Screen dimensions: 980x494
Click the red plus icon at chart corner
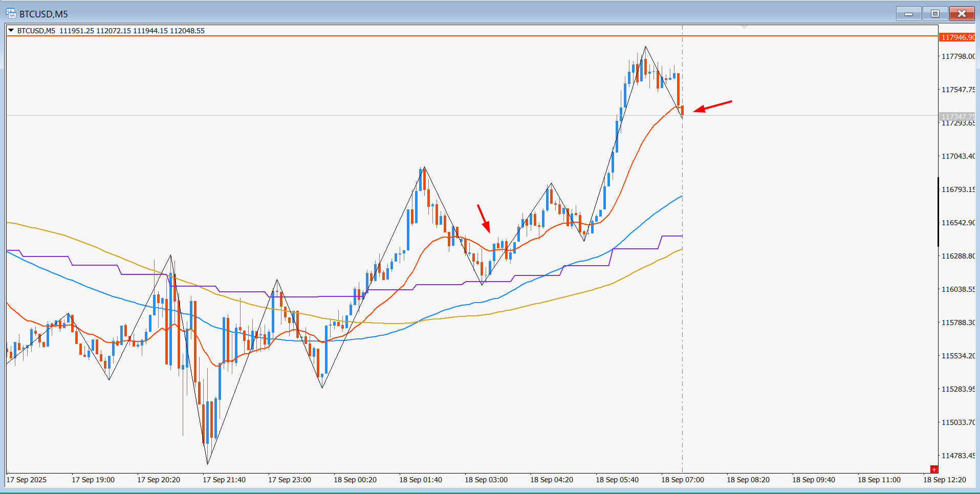(934, 469)
